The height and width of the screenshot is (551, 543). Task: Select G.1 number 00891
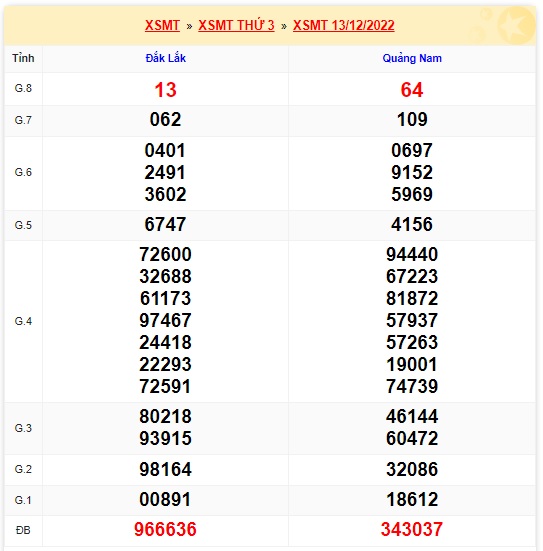point(165,499)
